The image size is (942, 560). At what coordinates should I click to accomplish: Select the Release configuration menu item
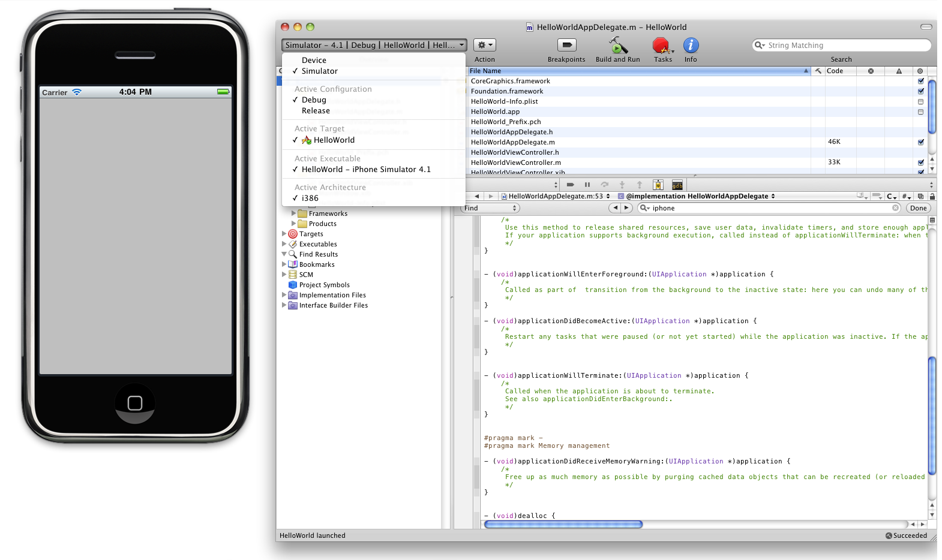click(x=374, y=110)
